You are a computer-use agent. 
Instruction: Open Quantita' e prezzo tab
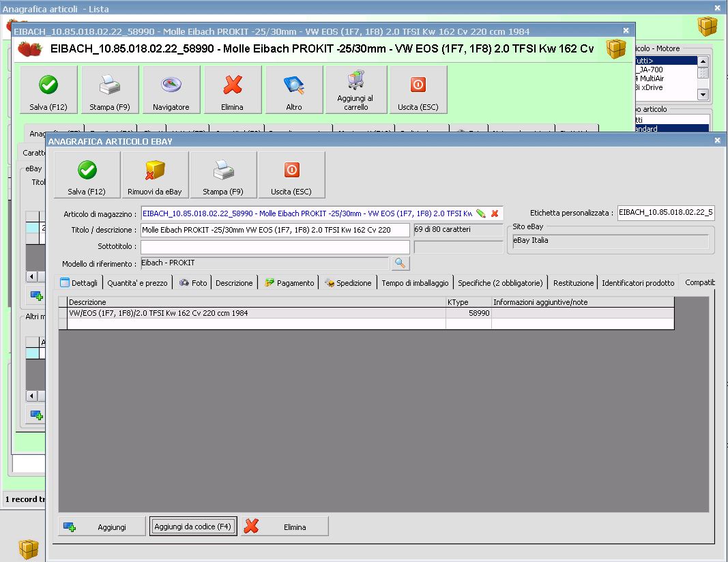coord(137,282)
